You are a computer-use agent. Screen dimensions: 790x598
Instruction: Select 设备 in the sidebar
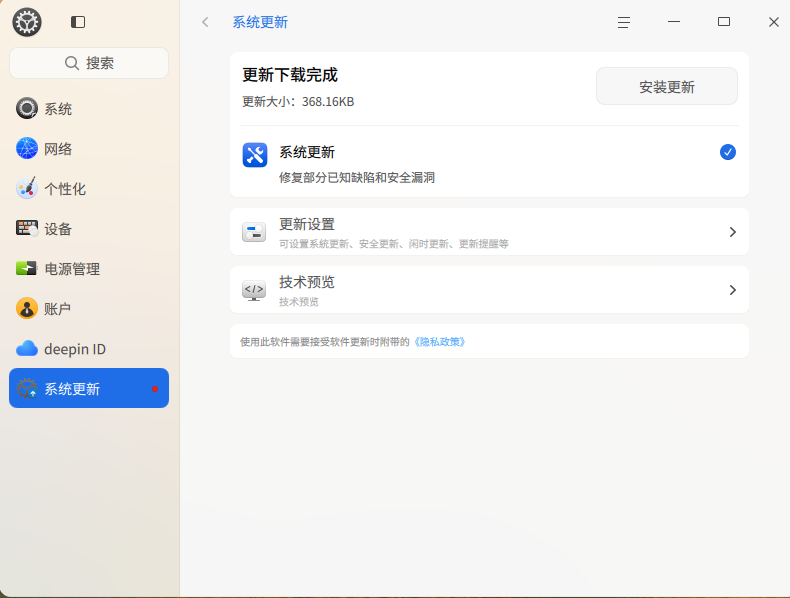tap(89, 228)
